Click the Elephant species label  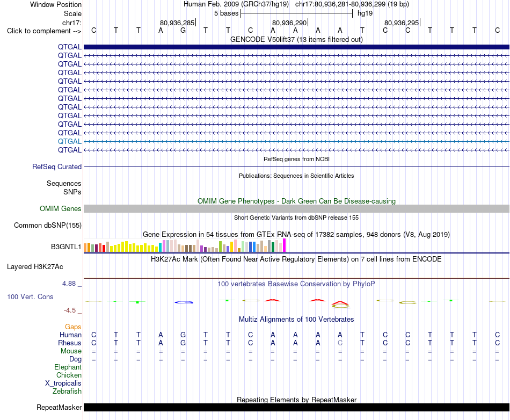[68, 367]
